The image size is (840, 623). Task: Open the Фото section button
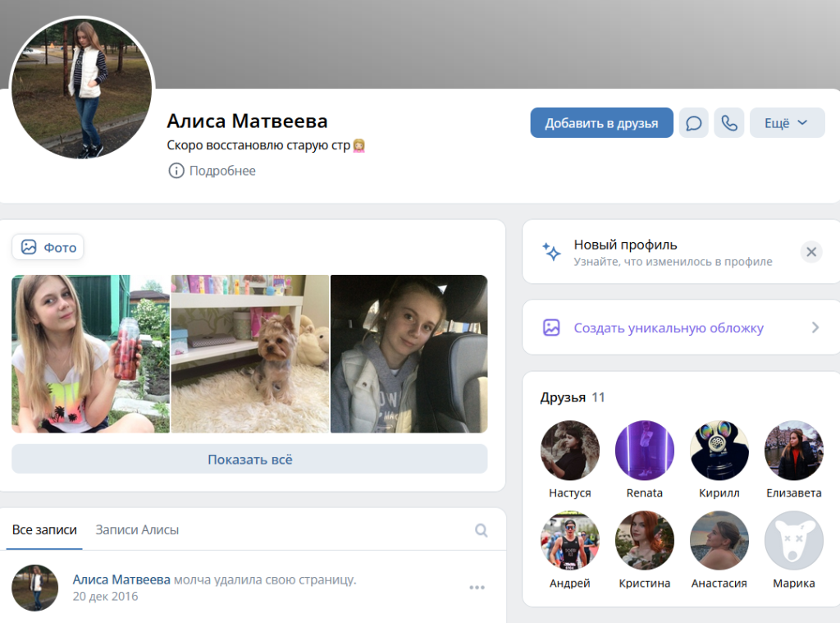point(48,247)
